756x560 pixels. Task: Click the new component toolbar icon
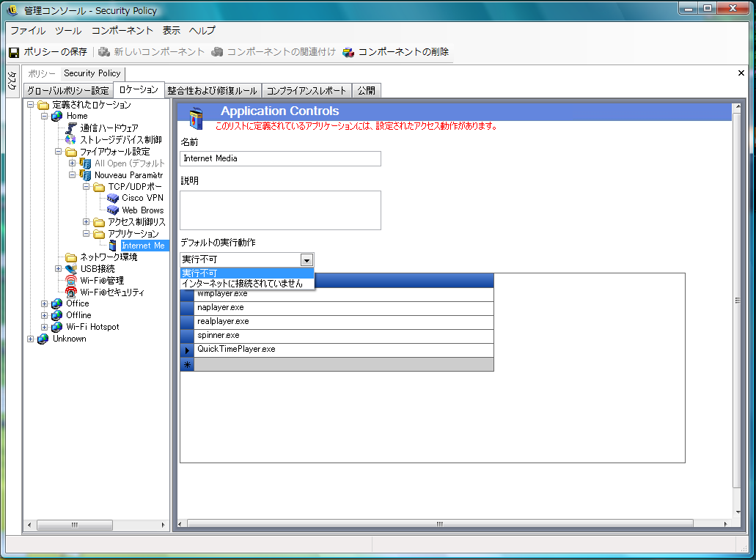[x=103, y=51]
